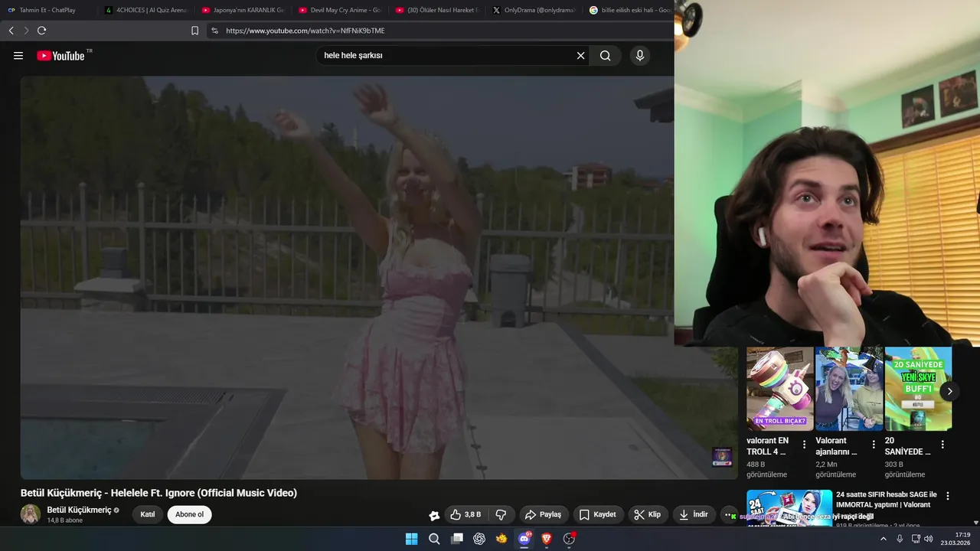This screenshot has width=980, height=551.
Task: Click the music video player area
Action: tap(379, 277)
